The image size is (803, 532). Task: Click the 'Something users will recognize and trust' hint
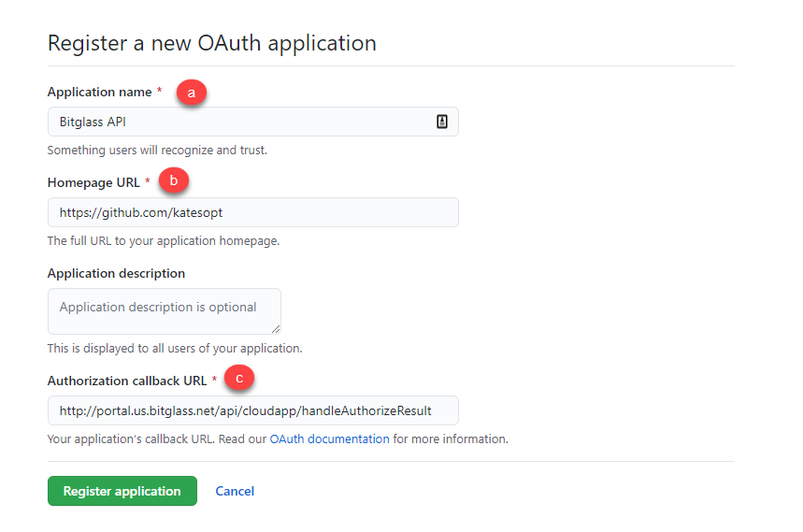157,150
